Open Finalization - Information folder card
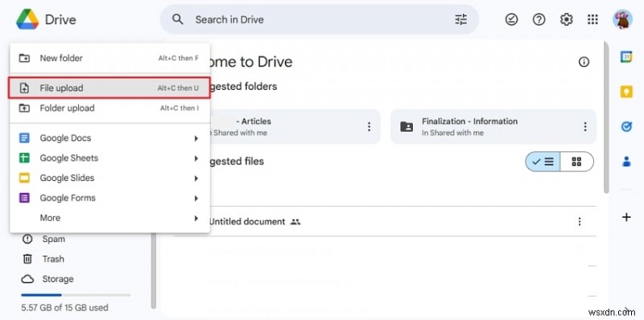Viewport: 644px width, 320px height. point(493,127)
